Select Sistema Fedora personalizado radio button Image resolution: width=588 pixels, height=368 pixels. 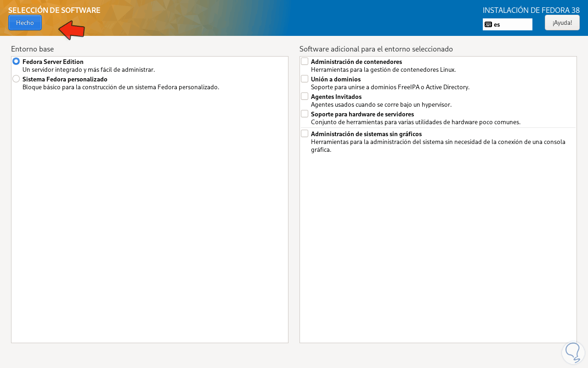[16, 79]
